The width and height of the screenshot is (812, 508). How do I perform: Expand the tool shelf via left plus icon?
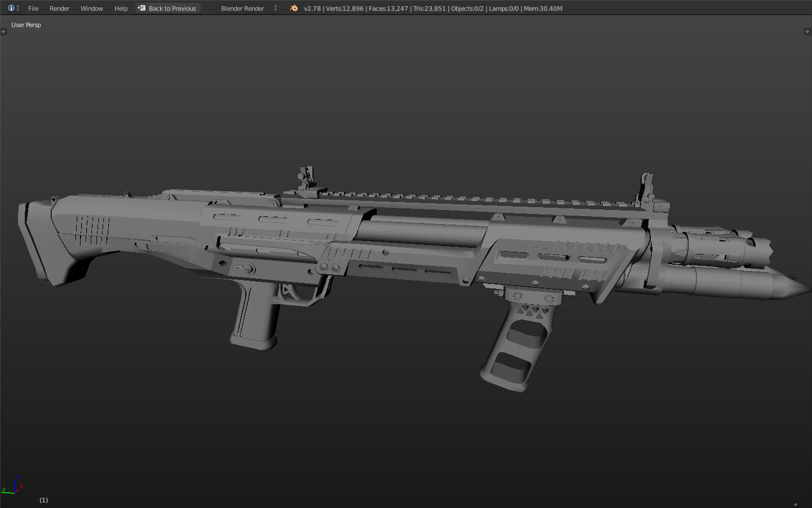pyautogui.click(x=3, y=32)
